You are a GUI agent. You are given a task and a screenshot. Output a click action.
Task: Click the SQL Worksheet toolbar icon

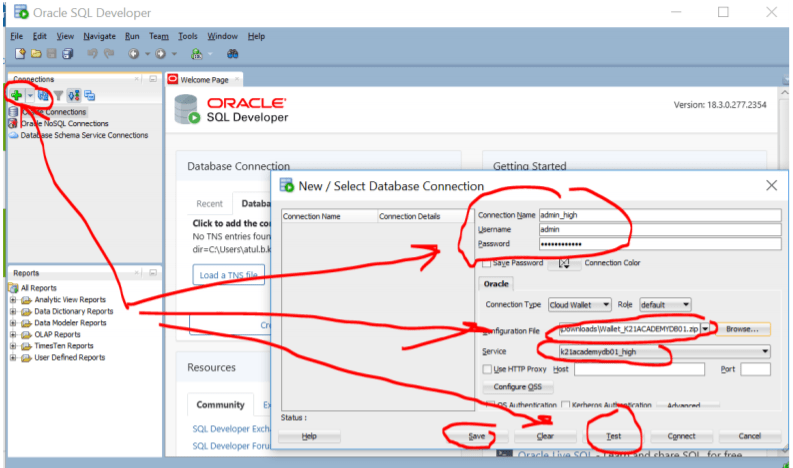[x=196, y=54]
